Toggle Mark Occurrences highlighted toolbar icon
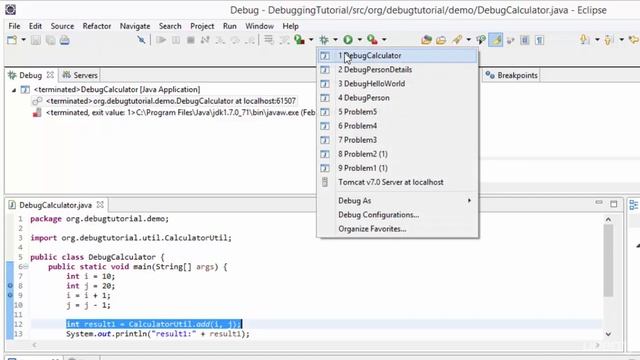 [496, 40]
